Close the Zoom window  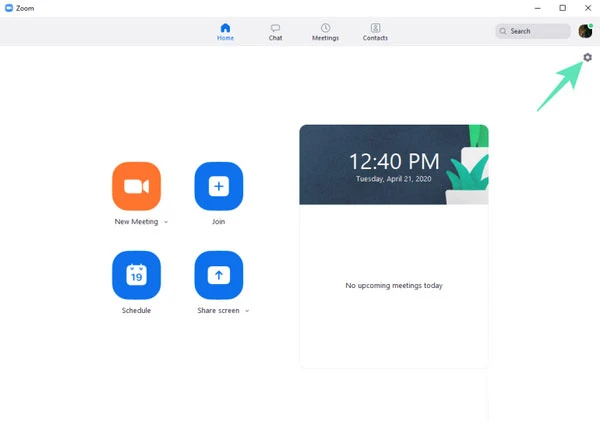coord(588,8)
